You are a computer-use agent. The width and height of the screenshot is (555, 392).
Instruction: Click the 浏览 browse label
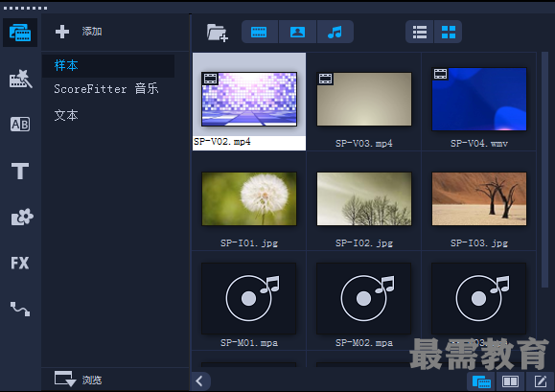pyautogui.click(x=92, y=380)
